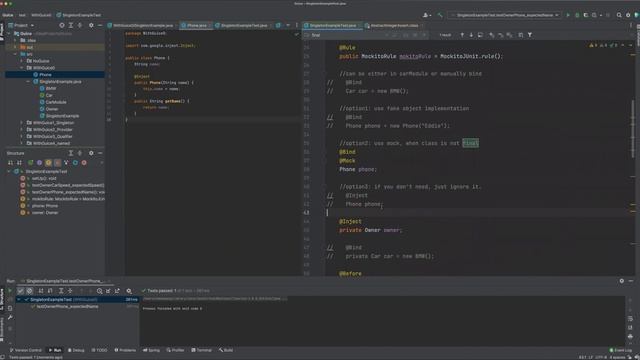Open Event Log button in status bar

(620, 350)
